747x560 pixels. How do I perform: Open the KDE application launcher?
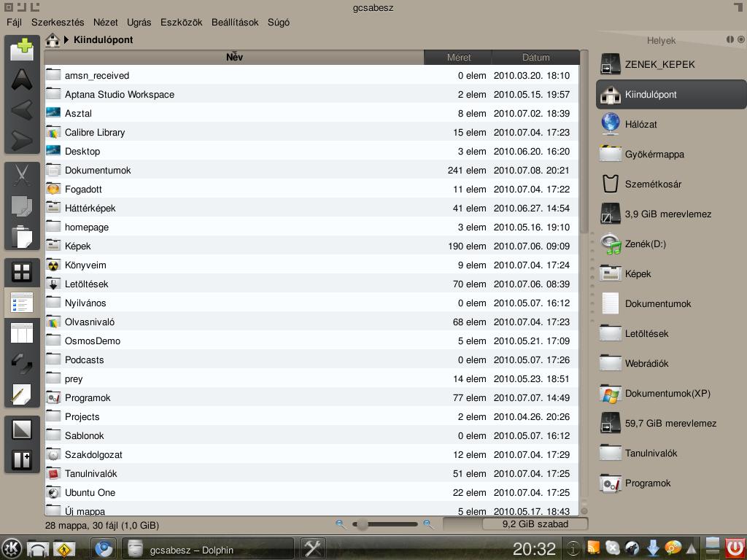tap(12, 548)
